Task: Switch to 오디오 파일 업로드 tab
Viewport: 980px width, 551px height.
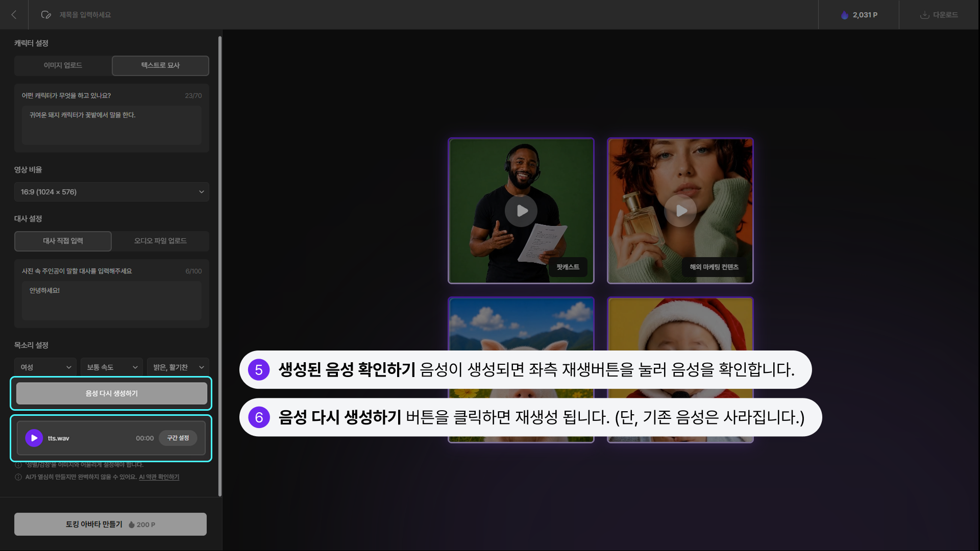Action: tap(160, 241)
